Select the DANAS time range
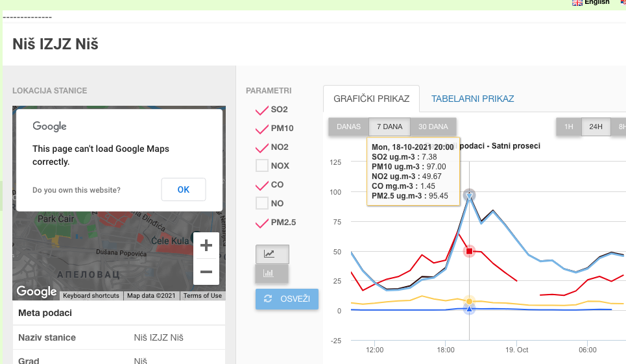 [348, 127]
